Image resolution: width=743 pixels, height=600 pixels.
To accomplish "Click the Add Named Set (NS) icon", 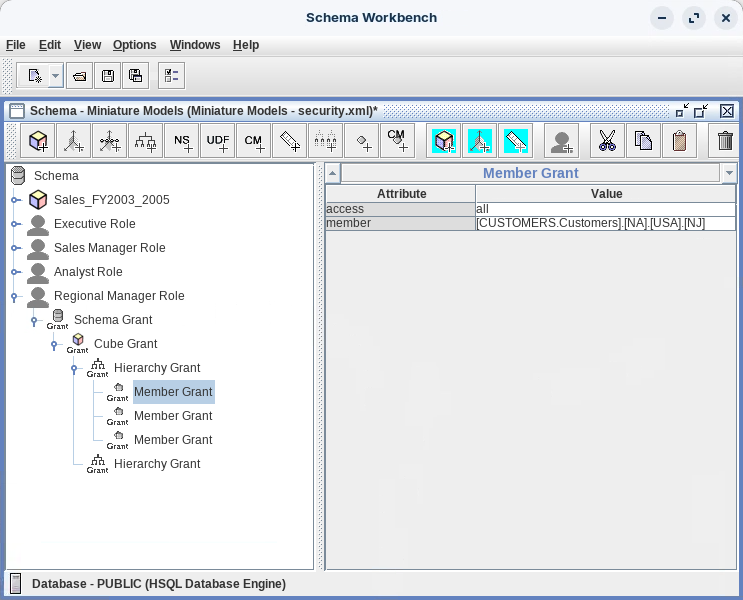I will 182,141.
